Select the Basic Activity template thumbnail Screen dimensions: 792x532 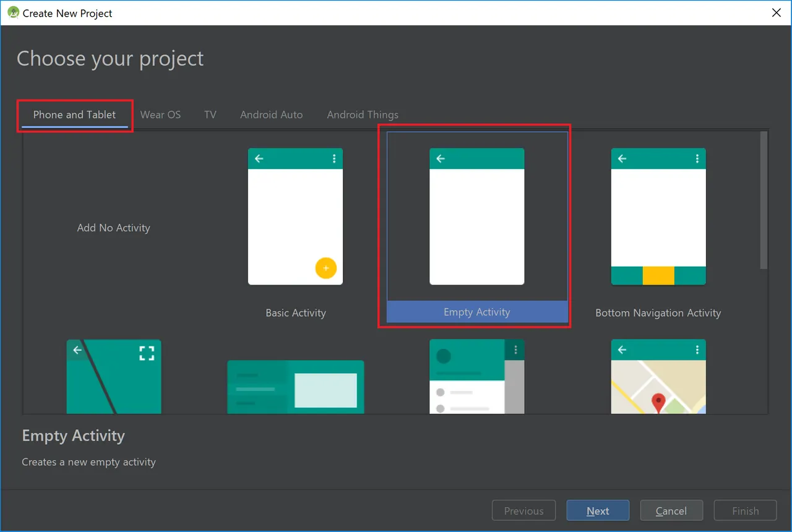(295, 217)
